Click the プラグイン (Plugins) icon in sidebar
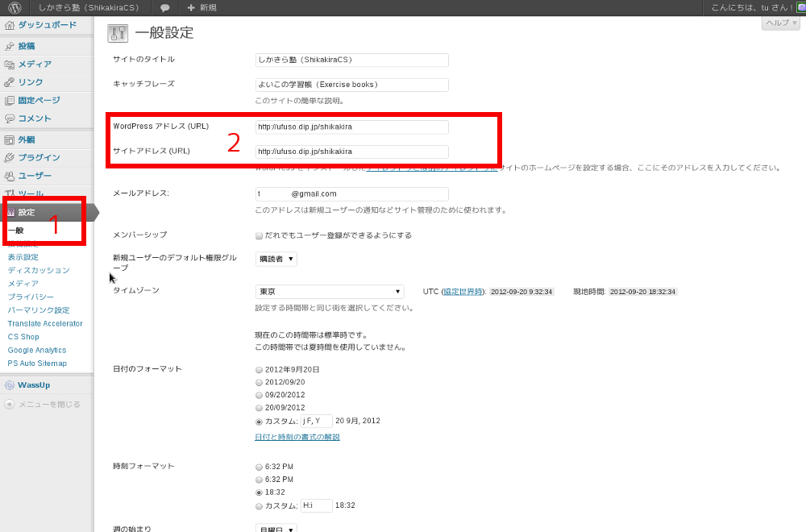Screen dimensions: 806x532 (x=10, y=158)
